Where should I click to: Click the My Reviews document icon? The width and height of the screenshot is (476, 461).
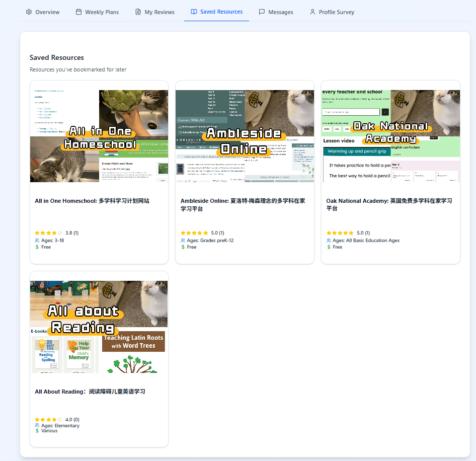[138, 12]
